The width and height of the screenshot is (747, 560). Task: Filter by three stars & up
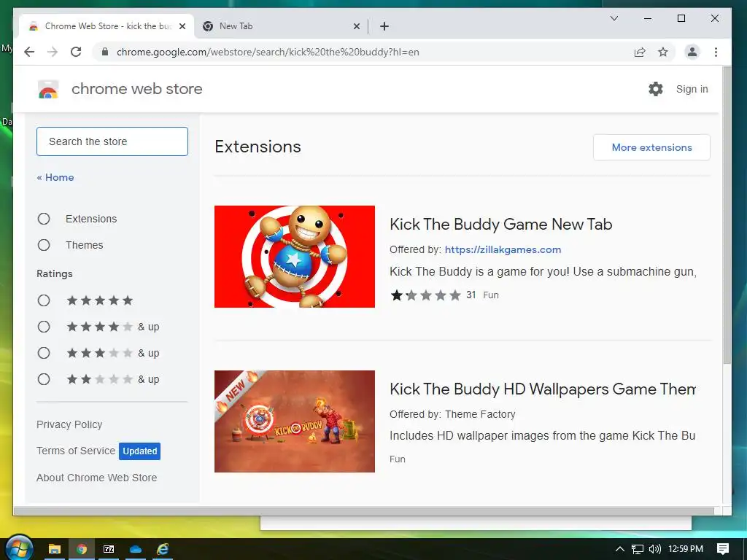click(44, 353)
